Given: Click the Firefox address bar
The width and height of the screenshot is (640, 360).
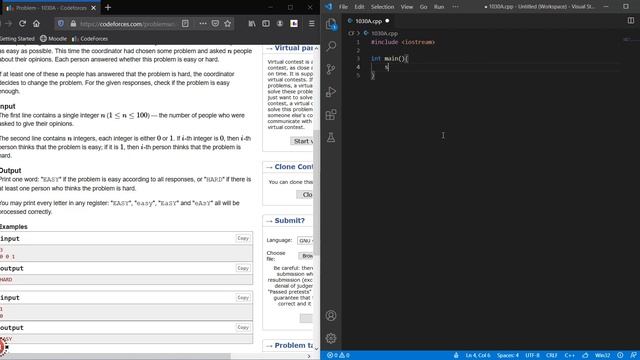Looking at the screenshot, I should point(127,24).
